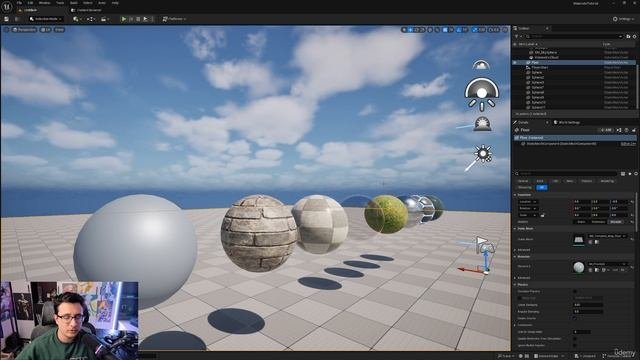The width and height of the screenshot is (640, 360).
Task: Click the Add component button in Details
Action: click(x=607, y=130)
